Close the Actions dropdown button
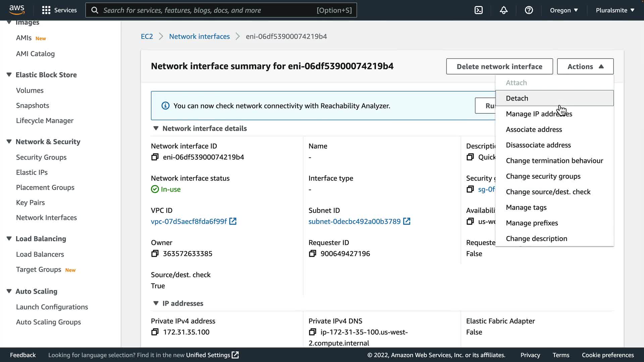The width and height of the screenshot is (644, 362). click(585, 66)
